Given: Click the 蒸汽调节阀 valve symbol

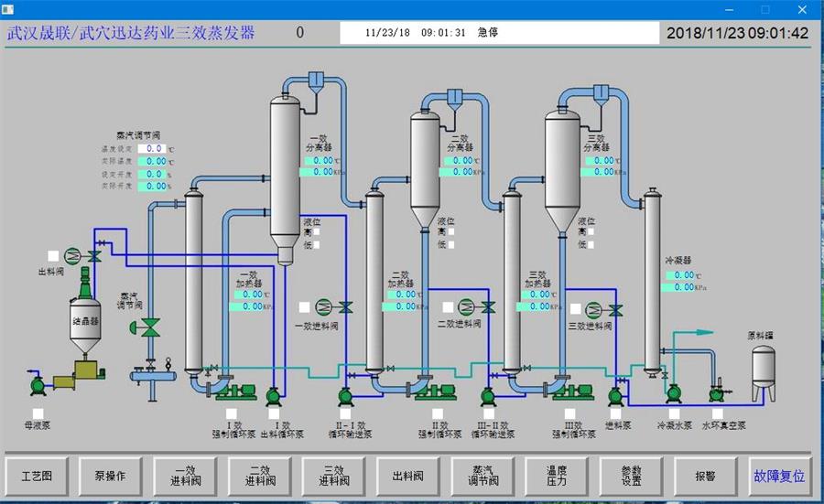Looking at the screenshot, I should pos(149,326).
